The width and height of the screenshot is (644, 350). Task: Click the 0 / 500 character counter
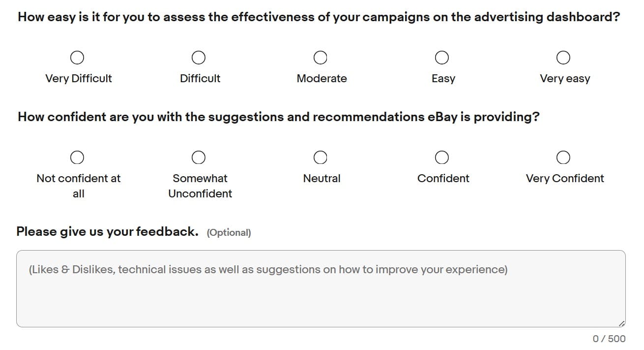(x=609, y=339)
